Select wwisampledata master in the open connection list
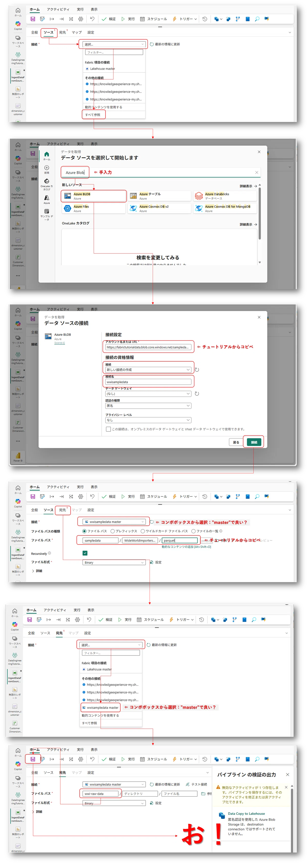 pyautogui.click(x=101, y=708)
